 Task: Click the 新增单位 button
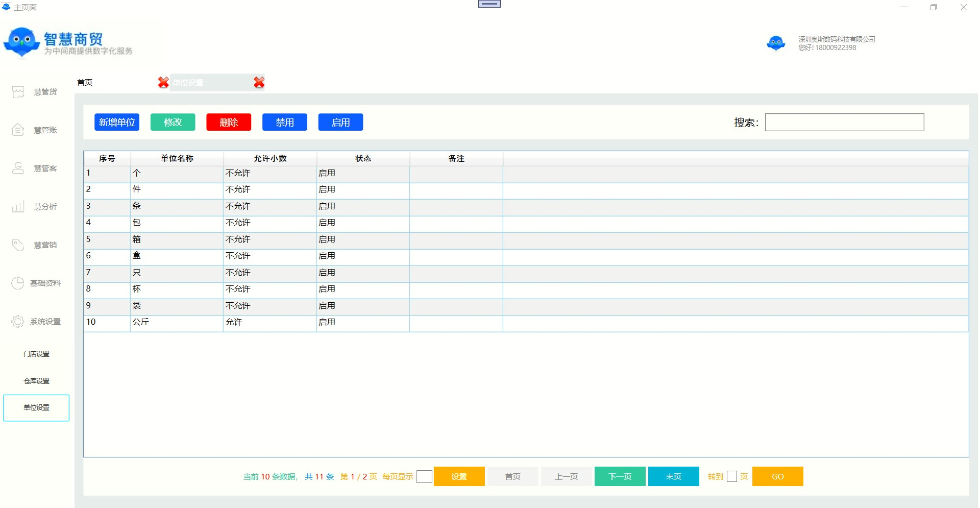[117, 122]
